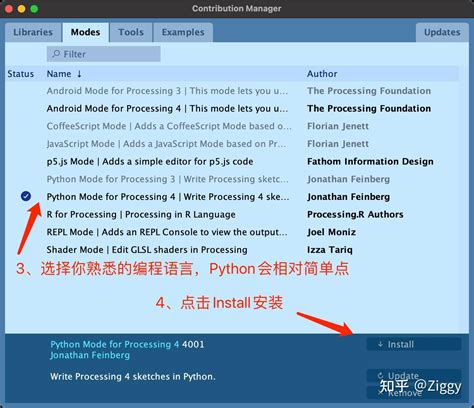The width and height of the screenshot is (474, 408).
Task: Open the Examples tab
Action: tap(183, 32)
